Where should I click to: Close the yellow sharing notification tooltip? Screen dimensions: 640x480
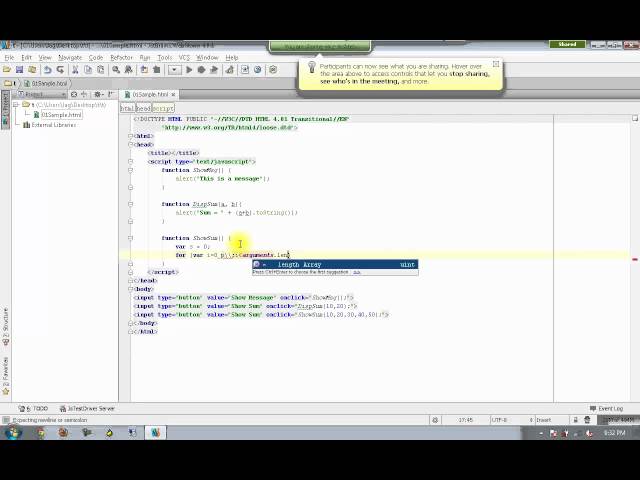tap(496, 64)
